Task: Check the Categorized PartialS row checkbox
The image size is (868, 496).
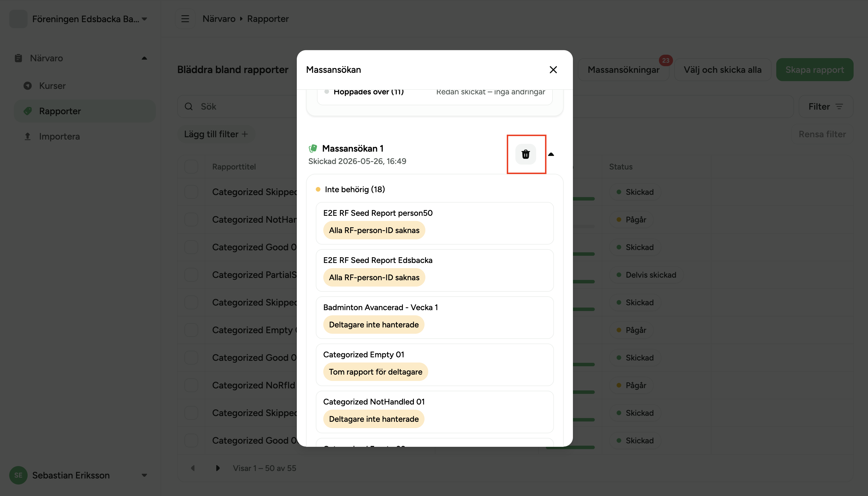Action: [x=191, y=274]
